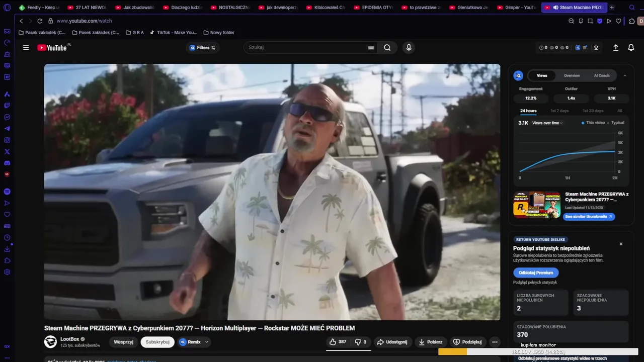Switch to the AI Coach tab
The image size is (644, 362).
[x=602, y=75]
